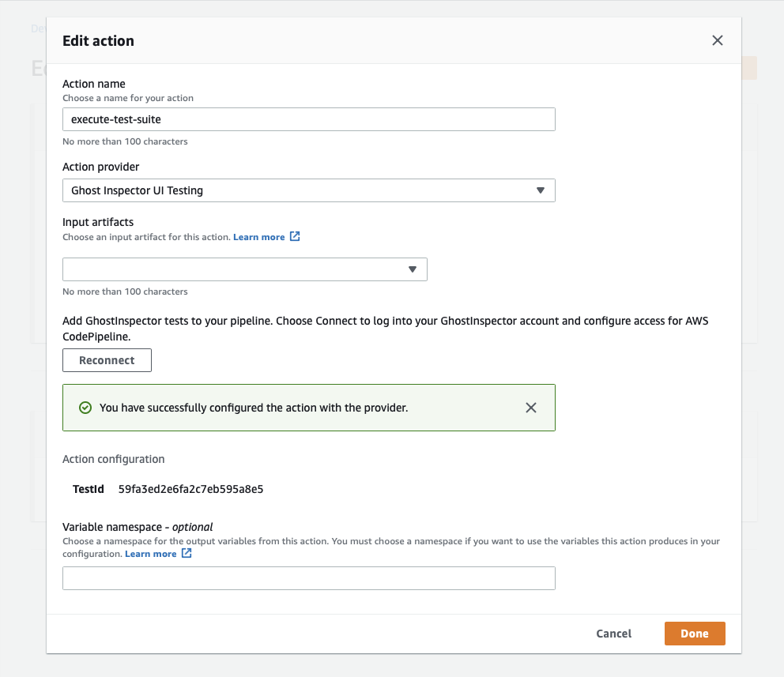This screenshot has height=677, width=784.
Task: Click external link icon beside Input artifacts Learn more
Action: [x=295, y=236]
